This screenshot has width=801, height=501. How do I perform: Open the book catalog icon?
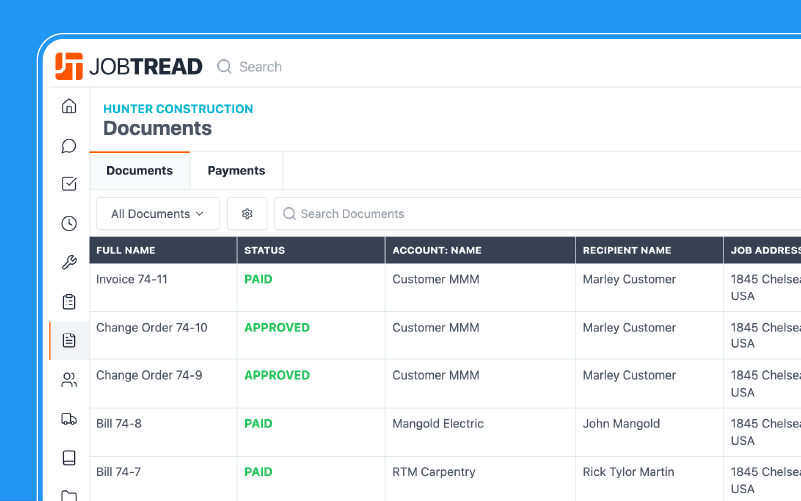coord(69,458)
